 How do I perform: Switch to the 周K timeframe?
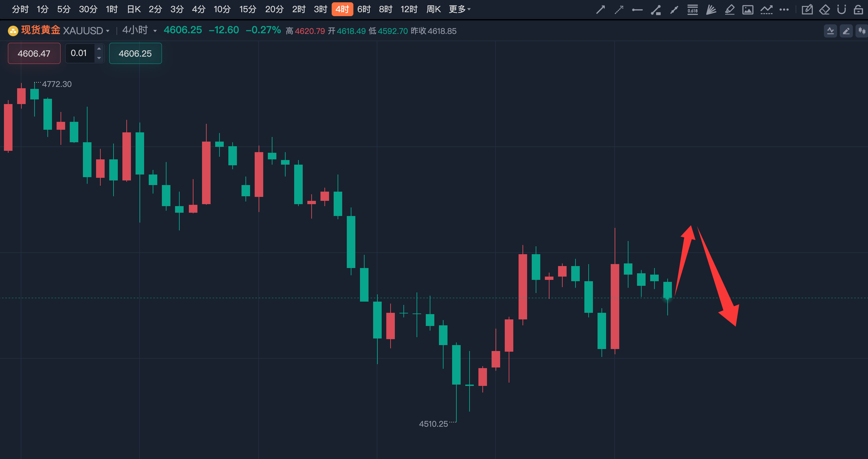[433, 9]
